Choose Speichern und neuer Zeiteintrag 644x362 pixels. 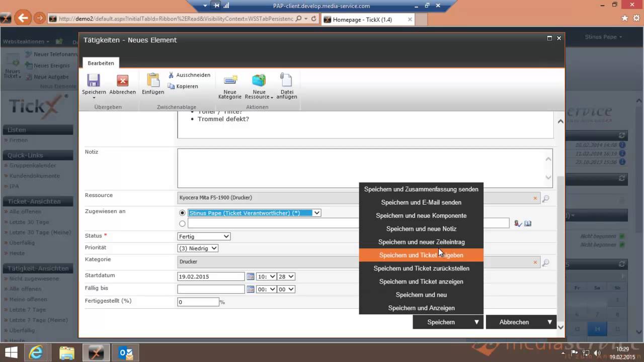[421, 242]
